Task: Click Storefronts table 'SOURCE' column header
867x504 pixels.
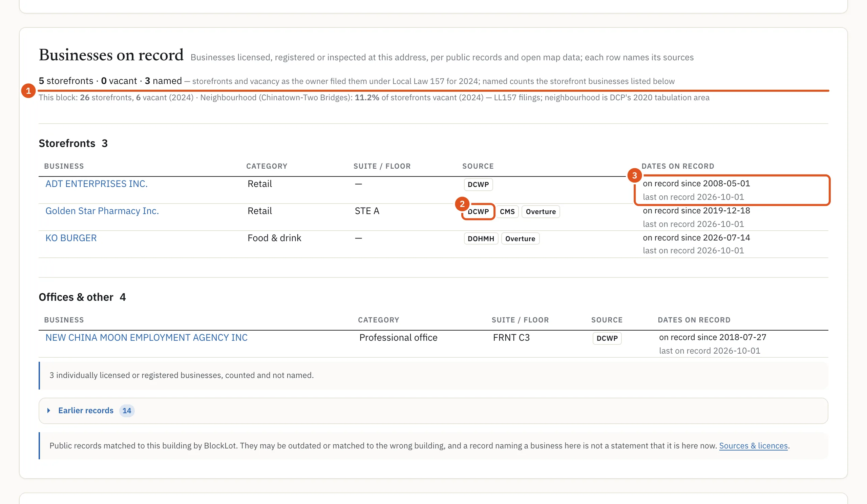Action: point(478,166)
